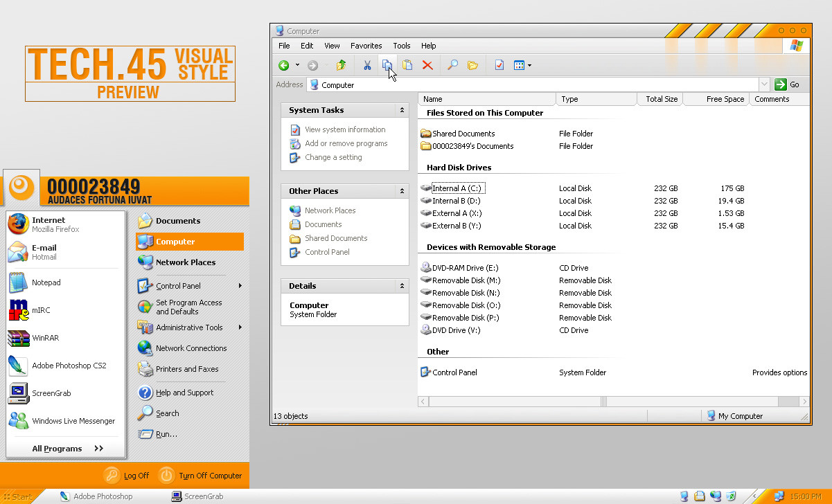Viewport: 832px width, 504px height.
Task: Launch Adobe Photoshop CS2 from Start menu
Action: 66,366
